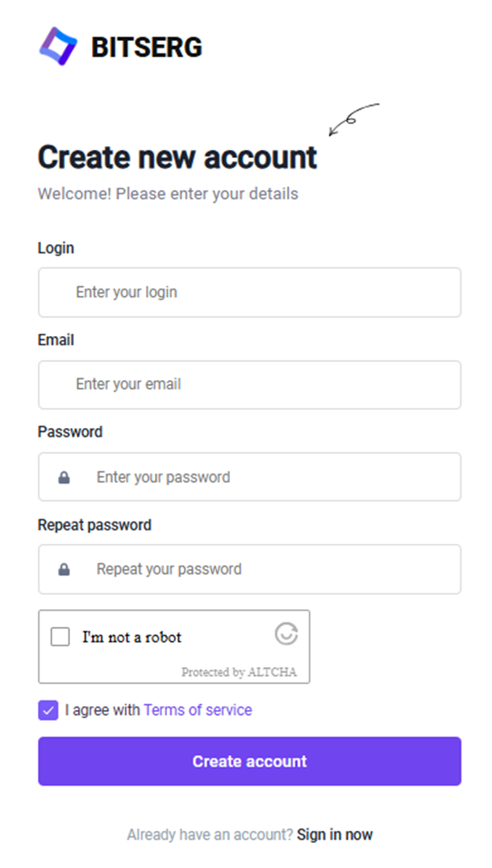Open the Terms of service link
The height and width of the screenshot is (868, 492).
(198, 710)
